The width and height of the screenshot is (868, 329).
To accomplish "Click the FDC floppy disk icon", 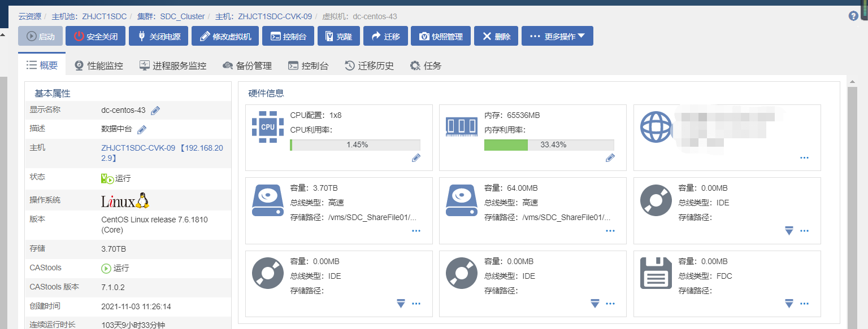I will [x=656, y=274].
